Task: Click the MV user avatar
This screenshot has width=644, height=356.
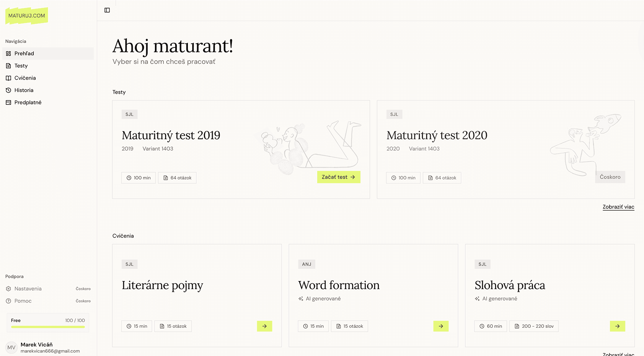Action: click(x=11, y=348)
